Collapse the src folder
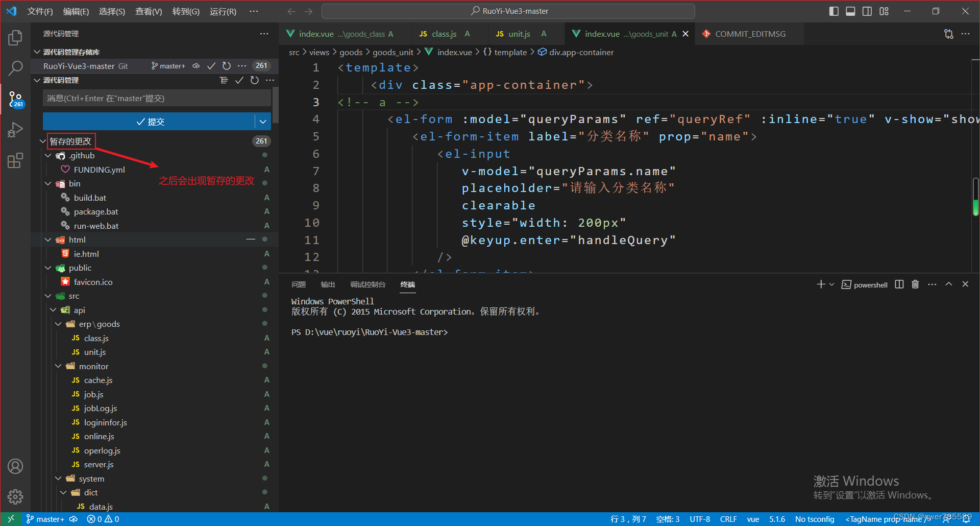The image size is (980, 526). 48,296
